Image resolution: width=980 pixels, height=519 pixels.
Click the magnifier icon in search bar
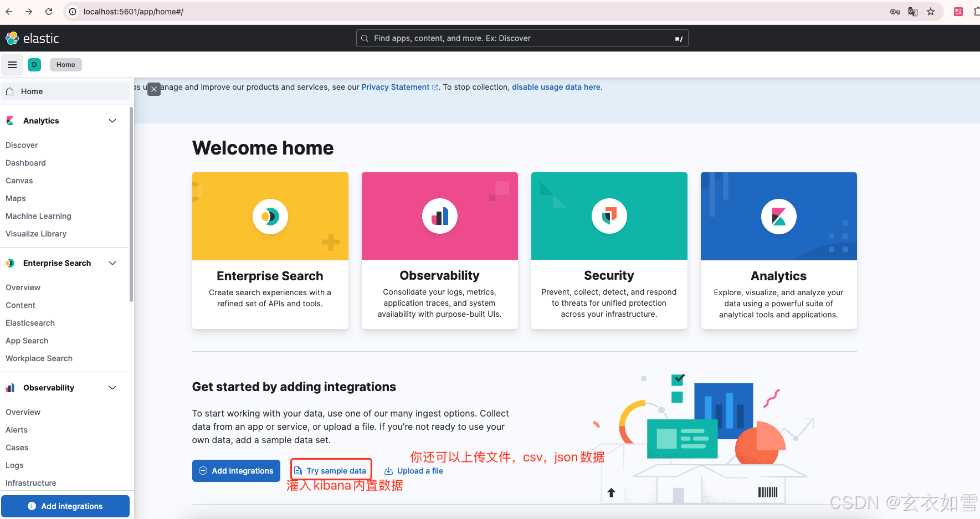[x=365, y=38]
